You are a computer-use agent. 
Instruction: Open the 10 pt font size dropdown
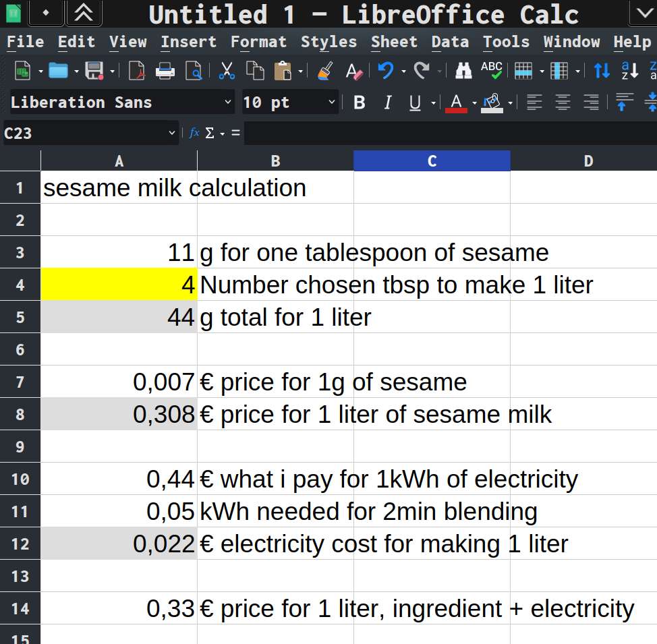[332, 103]
